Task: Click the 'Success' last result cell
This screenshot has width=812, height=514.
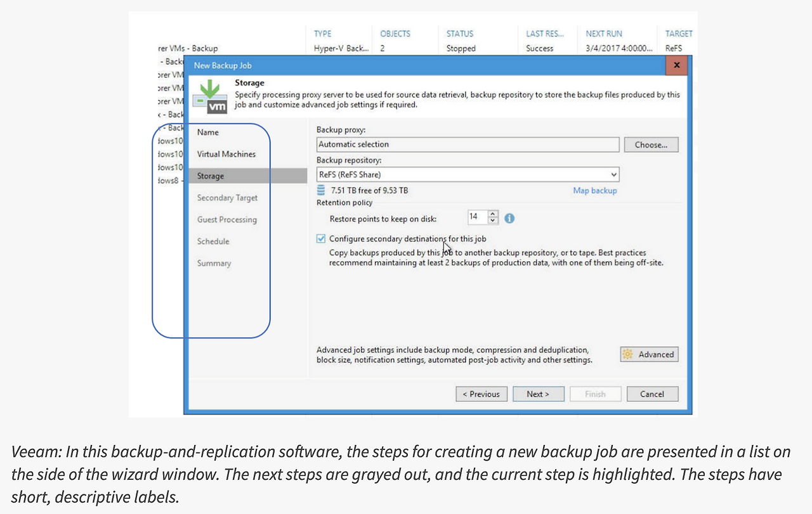Action: (540, 48)
